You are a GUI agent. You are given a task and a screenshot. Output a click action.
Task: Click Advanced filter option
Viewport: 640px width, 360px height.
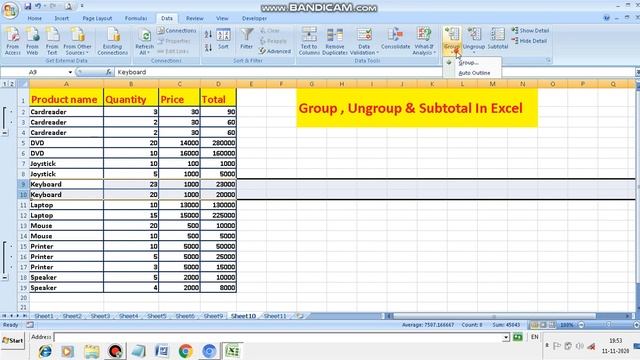tap(275, 51)
